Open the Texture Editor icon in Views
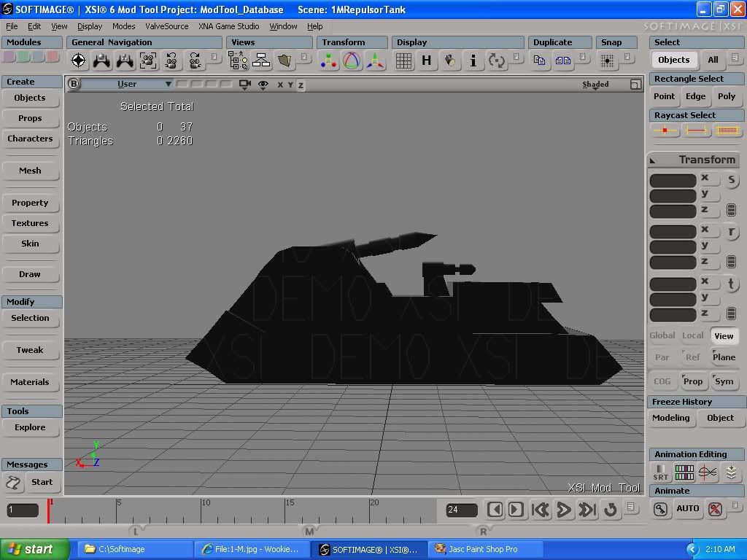The height and width of the screenshot is (560, 747). 285,61
